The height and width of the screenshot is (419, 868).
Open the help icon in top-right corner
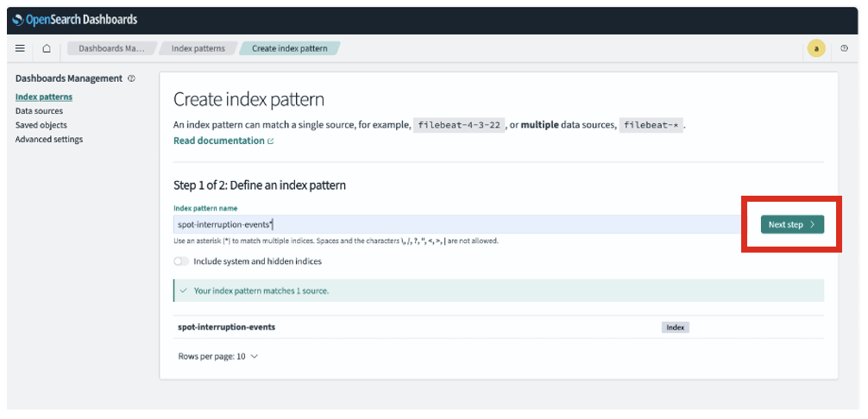844,49
